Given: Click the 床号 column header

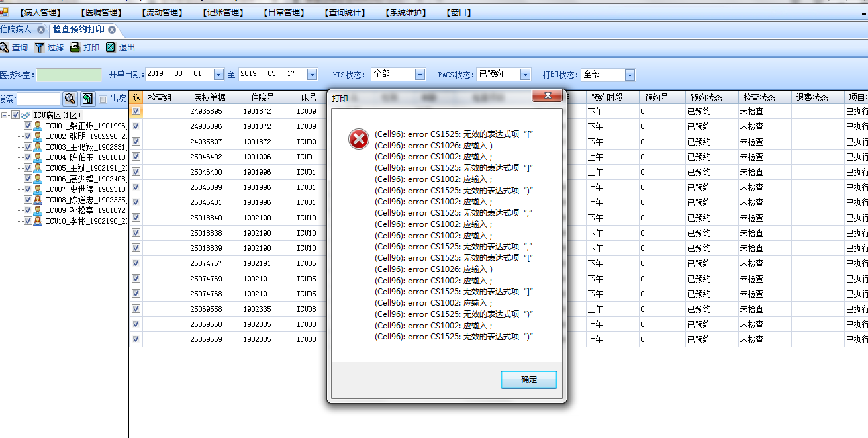Looking at the screenshot, I should click(x=311, y=97).
